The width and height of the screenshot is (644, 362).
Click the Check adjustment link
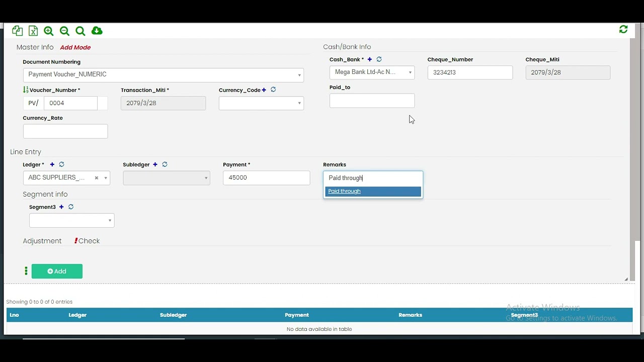(x=87, y=241)
